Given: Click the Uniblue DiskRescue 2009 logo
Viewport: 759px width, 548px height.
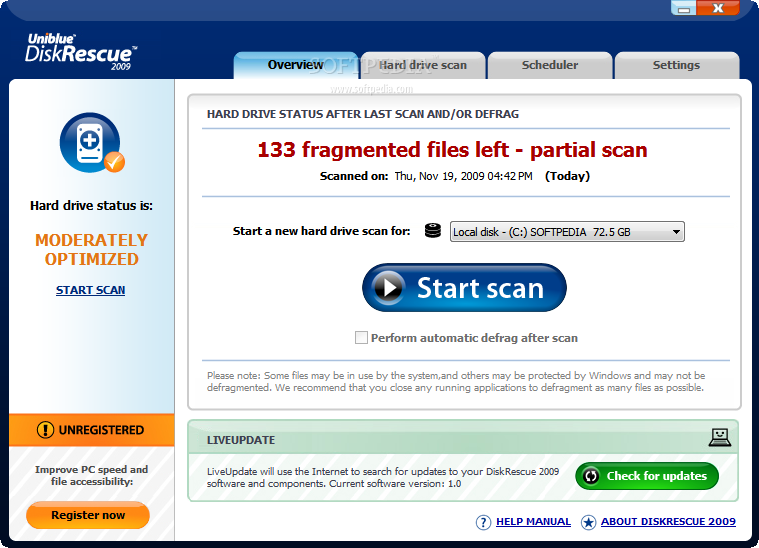Looking at the screenshot, I should pos(81,52).
